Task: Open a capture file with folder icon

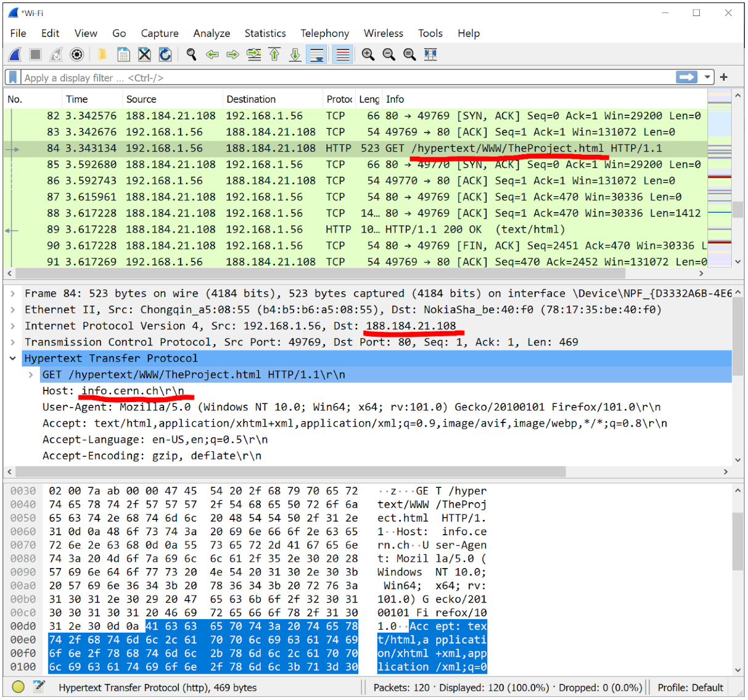Action: click(102, 55)
